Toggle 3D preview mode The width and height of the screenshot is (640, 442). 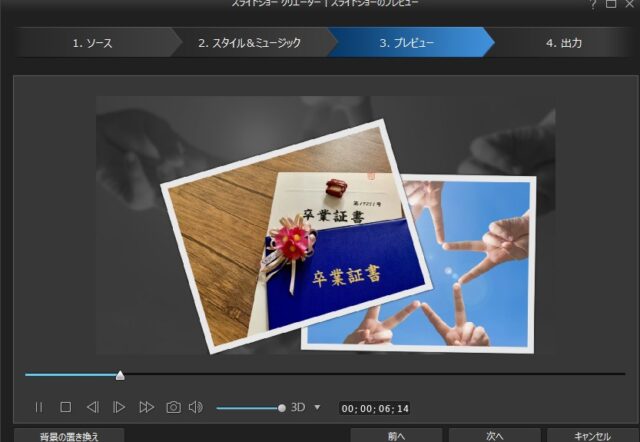pos(298,407)
